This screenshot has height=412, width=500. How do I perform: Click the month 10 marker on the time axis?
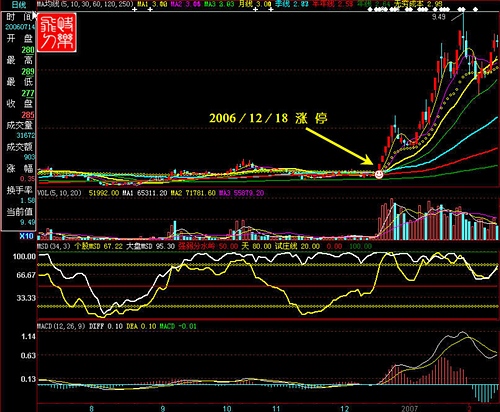pos(227,408)
